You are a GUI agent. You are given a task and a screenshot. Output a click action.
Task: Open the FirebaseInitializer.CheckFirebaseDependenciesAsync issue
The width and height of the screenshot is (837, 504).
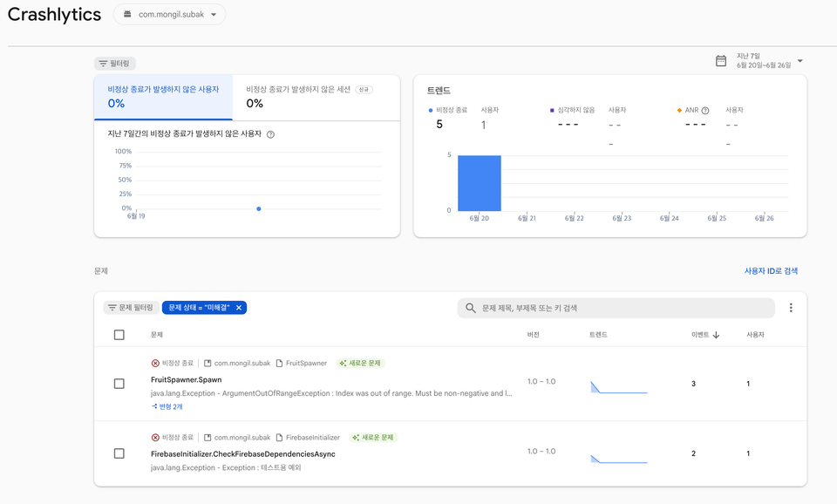[243, 453]
